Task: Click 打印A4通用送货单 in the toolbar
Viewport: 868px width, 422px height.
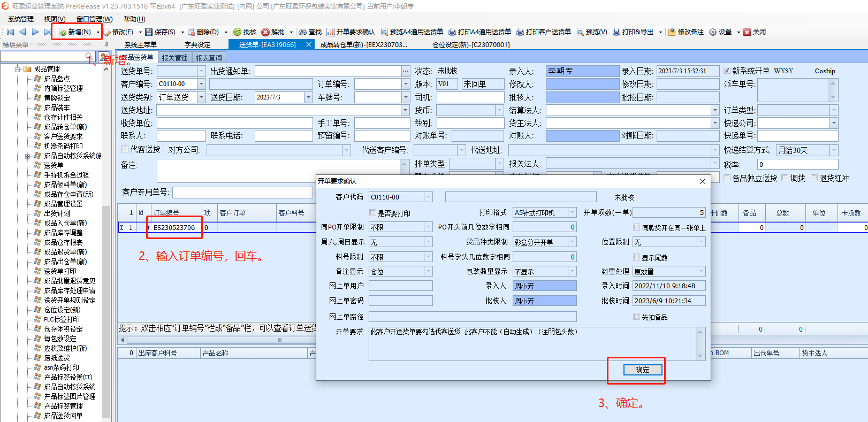Action: 479,32
